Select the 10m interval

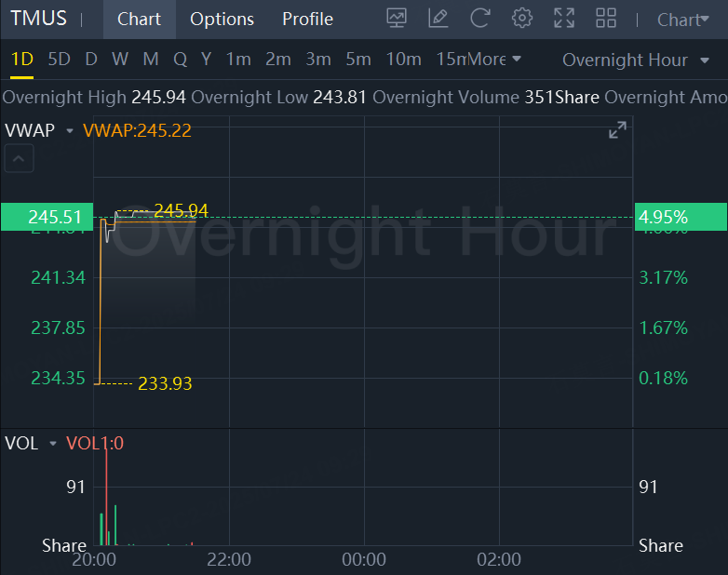click(x=403, y=60)
